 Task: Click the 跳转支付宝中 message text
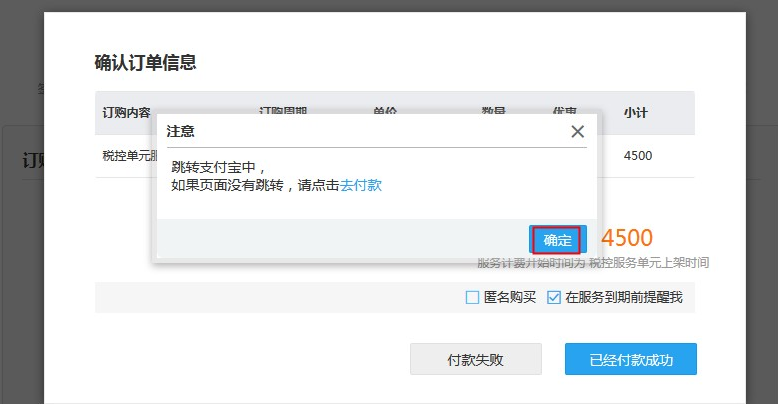pos(218,167)
